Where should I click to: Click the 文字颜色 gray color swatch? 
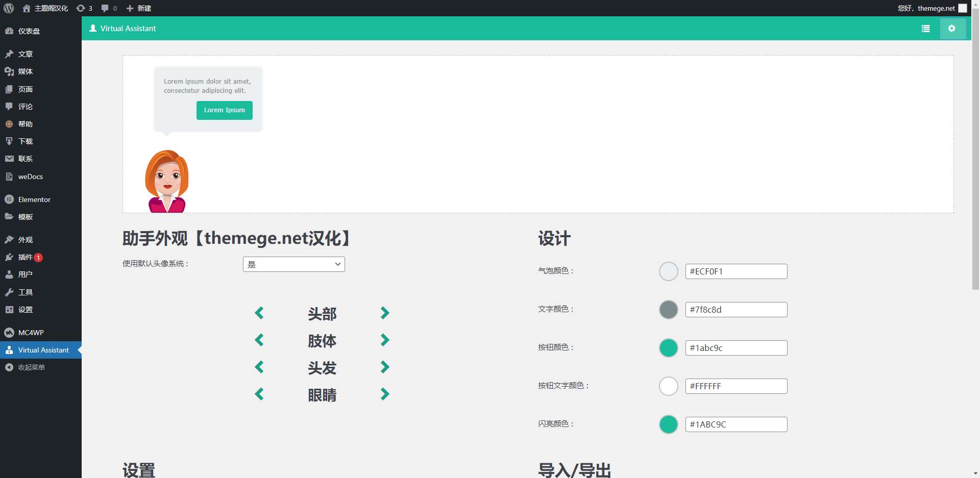pyautogui.click(x=669, y=310)
